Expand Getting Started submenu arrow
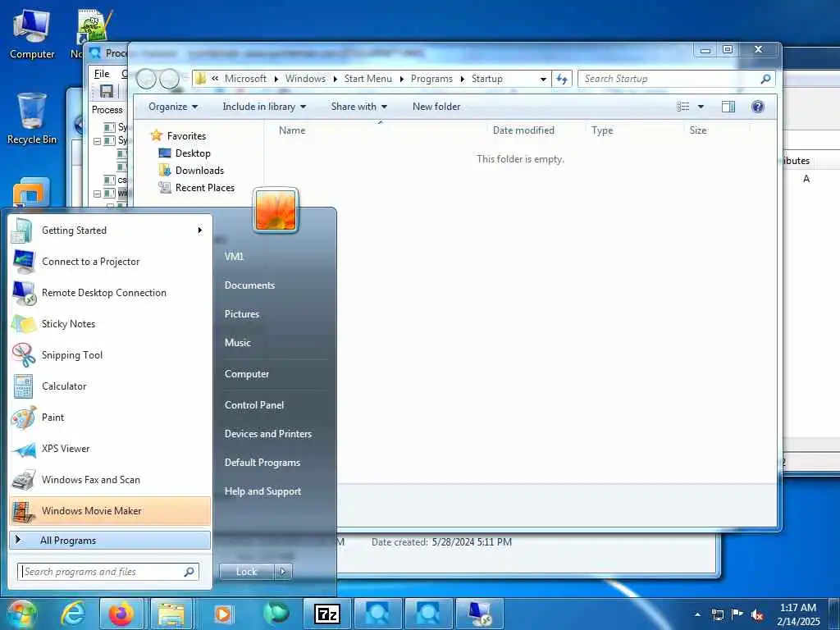 click(x=200, y=231)
